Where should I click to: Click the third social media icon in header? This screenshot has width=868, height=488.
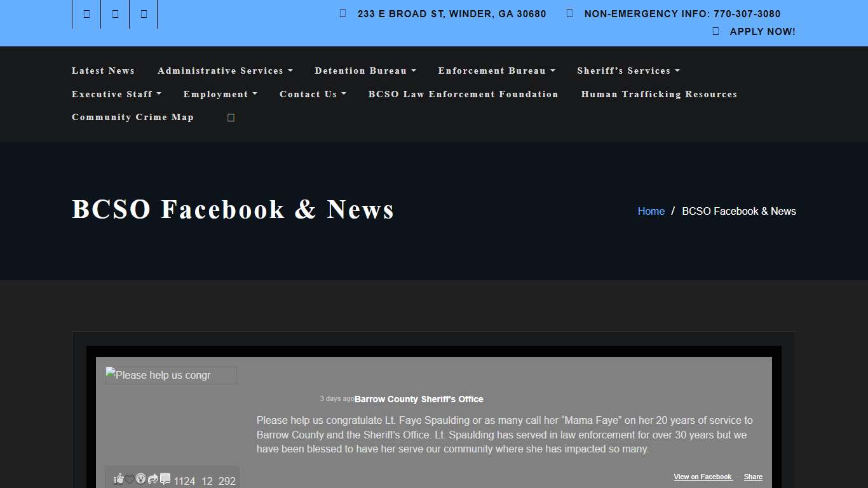[x=143, y=13]
